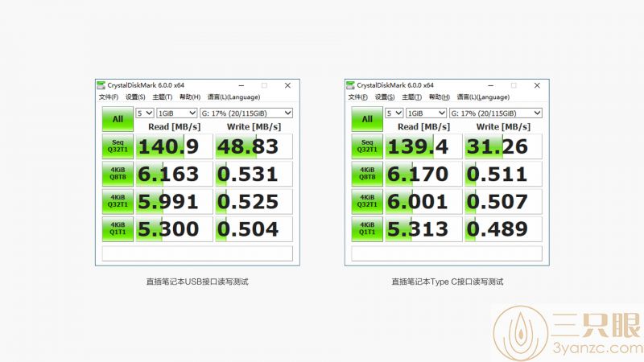Open 1GiB test size dropdown in left window

pyautogui.click(x=176, y=113)
